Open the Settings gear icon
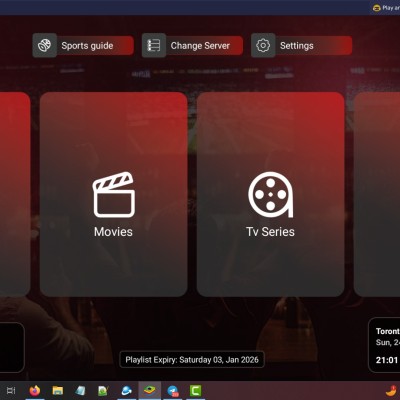Screen dimensions: 400x400 click(263, 45)
